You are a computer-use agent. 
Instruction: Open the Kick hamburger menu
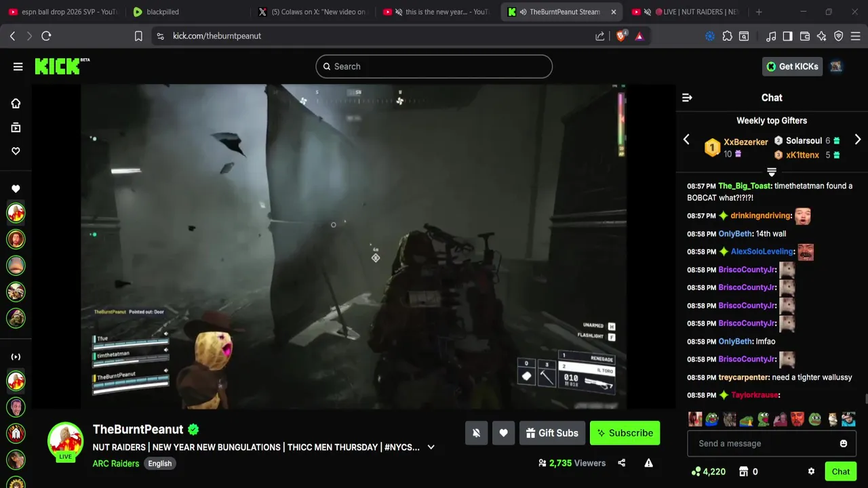(x=18, y=66)
